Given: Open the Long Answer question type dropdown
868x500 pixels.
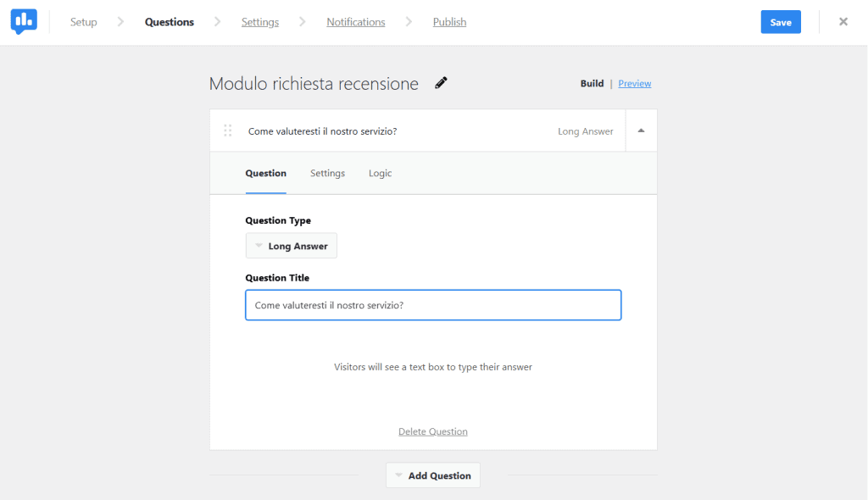Looking at the screenshot, I should 291,245.
